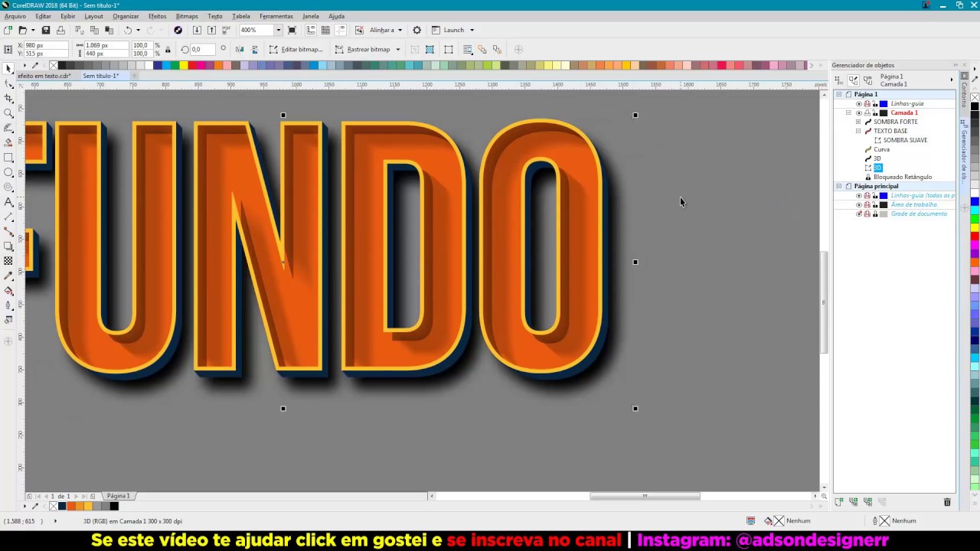Open the Object Manager flyout arrow
This screenshot has height=551, width=980.
(952, 80)
